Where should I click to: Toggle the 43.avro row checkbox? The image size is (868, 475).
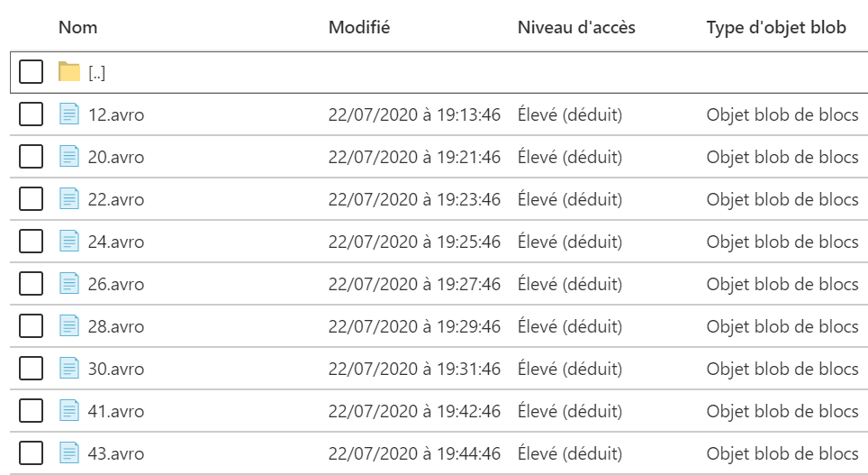31,452
